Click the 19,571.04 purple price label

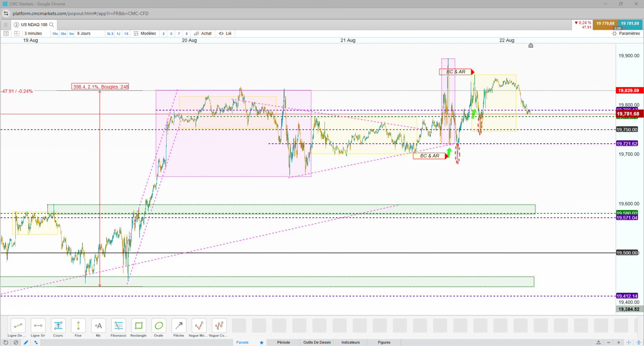click(627, 218)
